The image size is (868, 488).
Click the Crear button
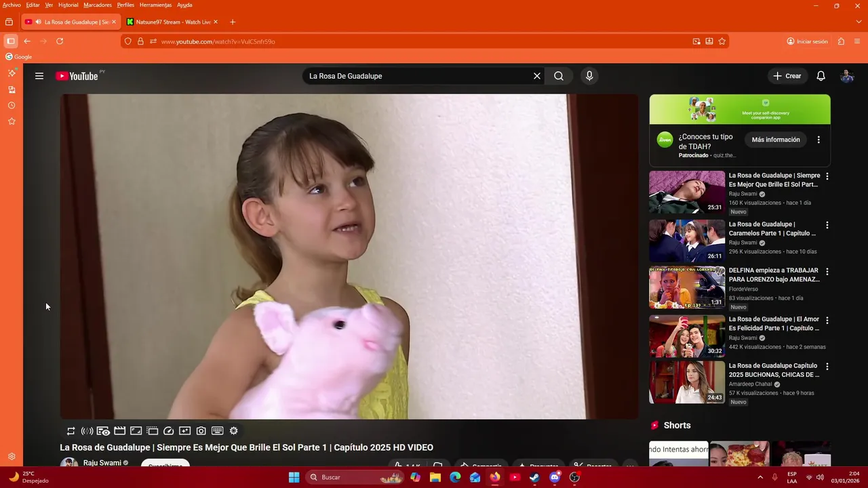click(787, 76)
